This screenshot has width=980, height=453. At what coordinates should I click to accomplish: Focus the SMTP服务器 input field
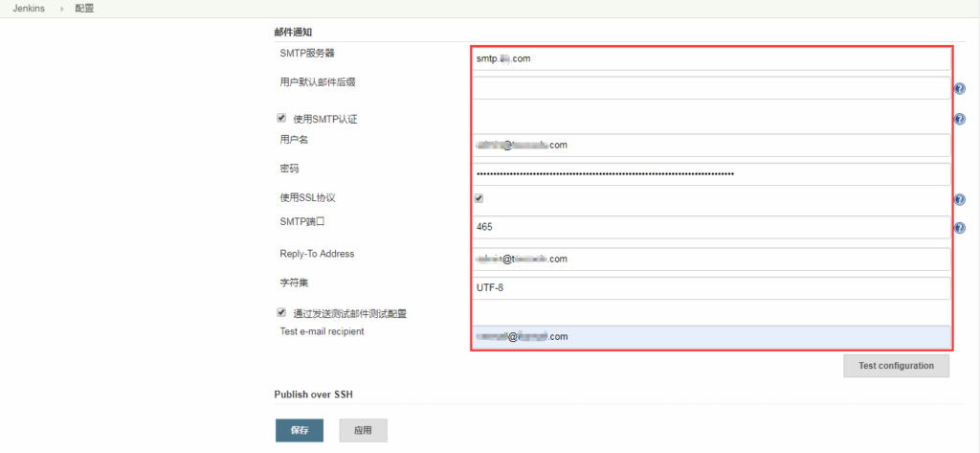tap(710, 58)
